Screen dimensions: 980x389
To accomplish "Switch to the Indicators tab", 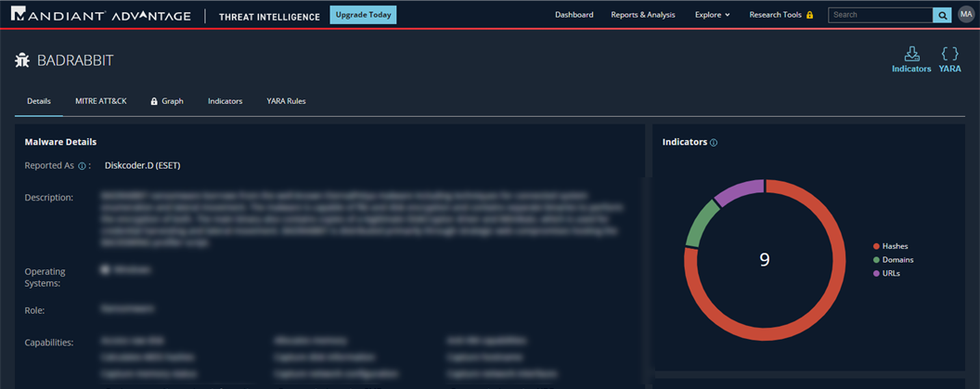I will coord(225,100).
